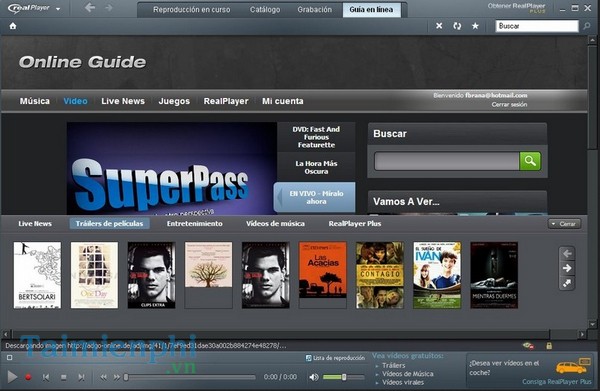Viewport: 600px width, 391px height.
Task: Select DVD: Fast And Furious Featurette
Action: click(316, 137)
